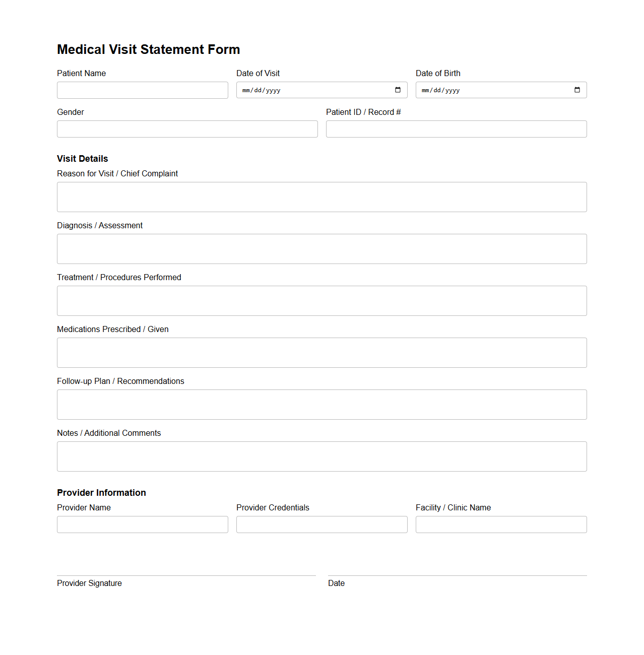Viewport: 644px width, 655px height.
Task: Click the Medical Visit Statement Form title
Action: 148,49
